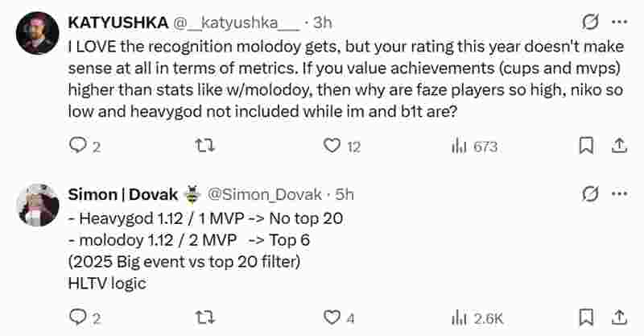644x336 pixels.
Task: Open more options on Simon Dovak's tweet
Action: coord(619,193)
